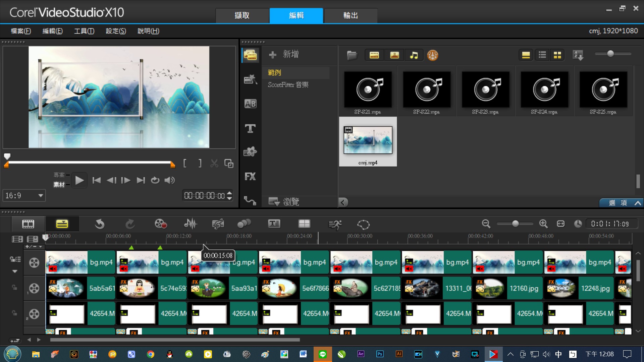Switch to the 擷取 tab
Viewport: 644px width, 362px height.
coord(242,15)
